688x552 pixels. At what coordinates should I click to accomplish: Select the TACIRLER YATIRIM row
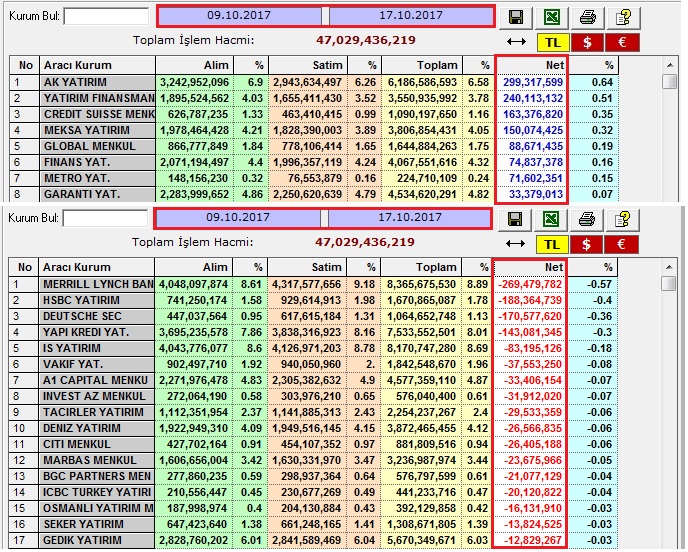point(313,412)
